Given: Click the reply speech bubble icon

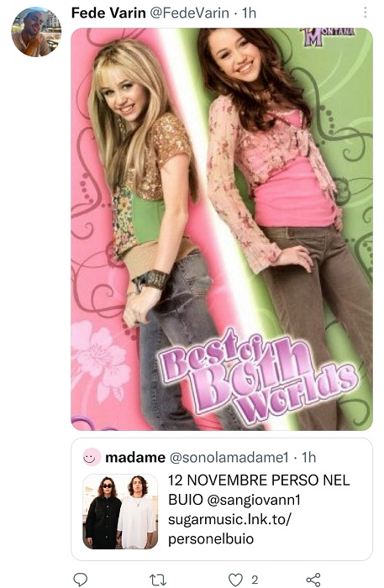Looking at the screenshot, I should coord(80,580).
